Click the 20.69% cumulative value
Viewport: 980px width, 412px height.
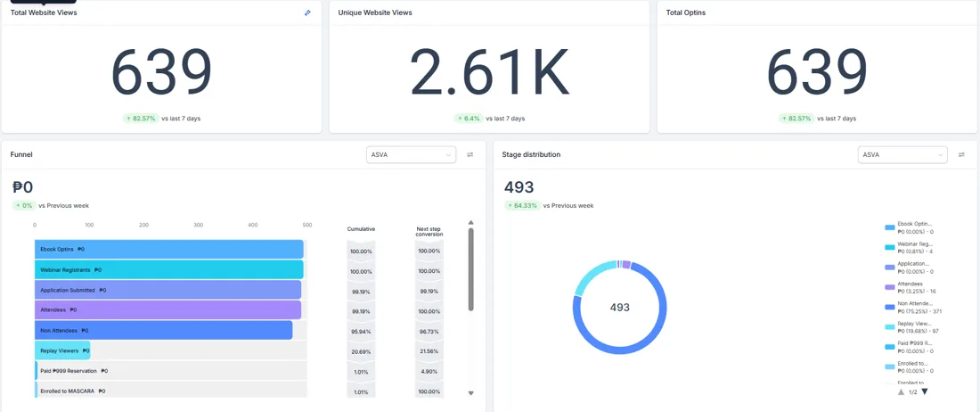tap(361, 351)
